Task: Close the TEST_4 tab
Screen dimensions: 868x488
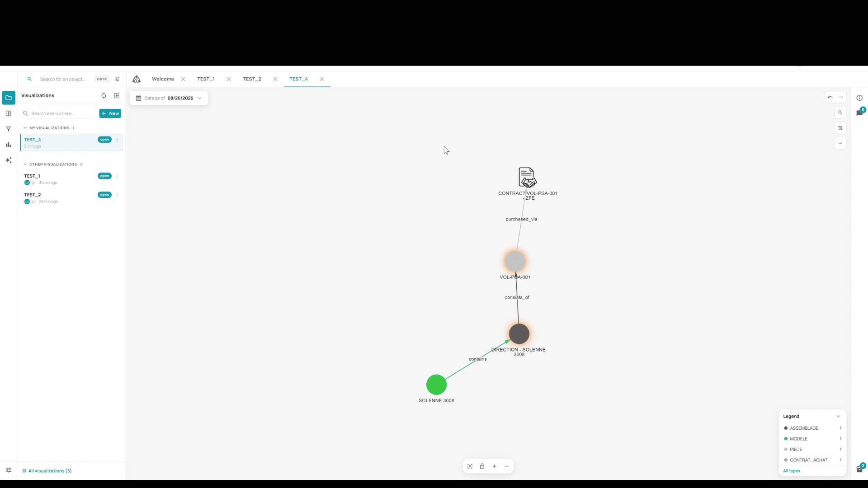Action: click(322, 79)
